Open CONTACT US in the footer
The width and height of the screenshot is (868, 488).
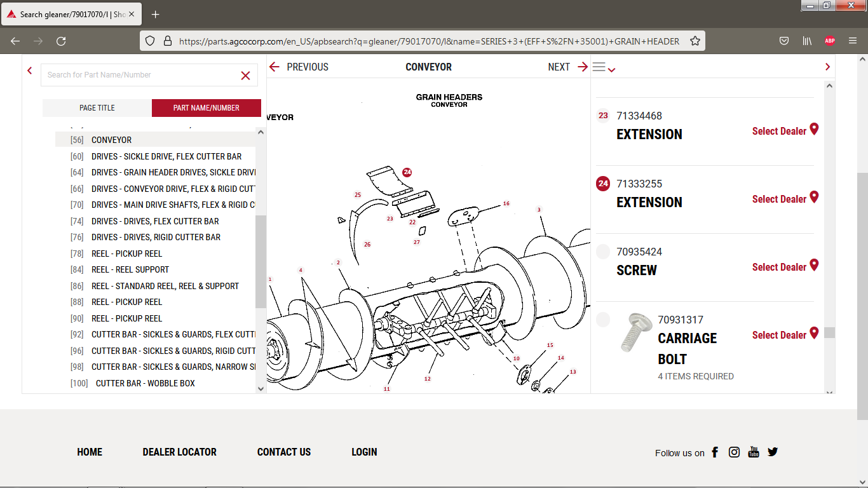click(x=284, y=452)
